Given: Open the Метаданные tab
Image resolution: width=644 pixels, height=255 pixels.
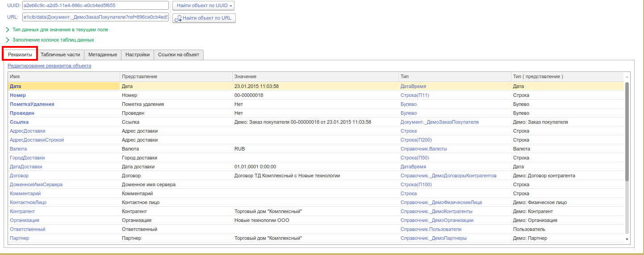Looking at the screenshot, I should point(103,54).
